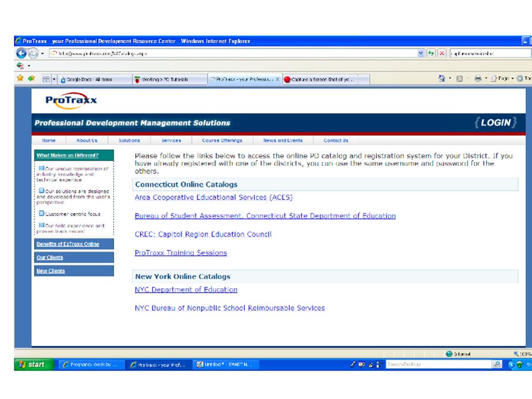Click the Windows Start button
This screenshot has height=399, width=532.
pyautogui.click(x=34, y=365)
